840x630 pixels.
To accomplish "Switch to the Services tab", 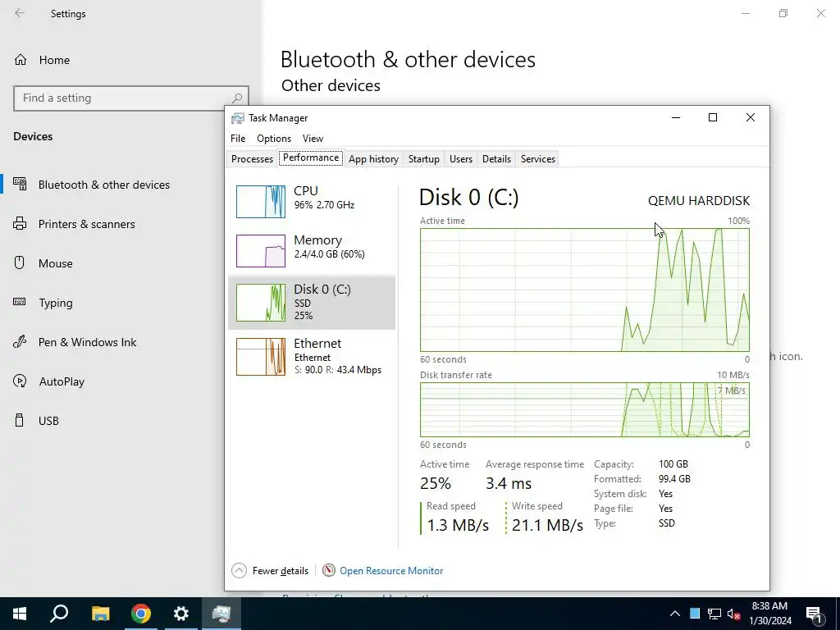I will (x=538, y=159).
